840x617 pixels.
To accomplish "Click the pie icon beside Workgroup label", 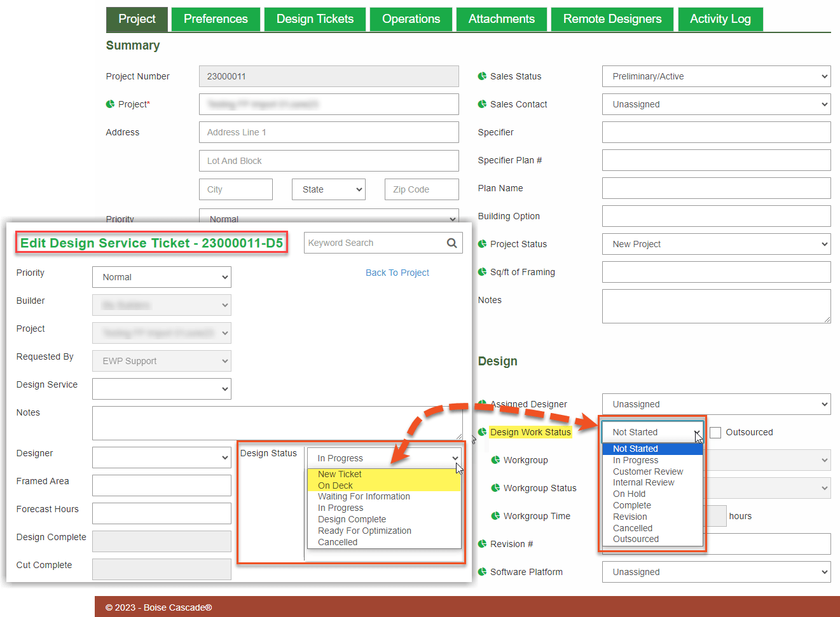I will [x=495, y=460].
